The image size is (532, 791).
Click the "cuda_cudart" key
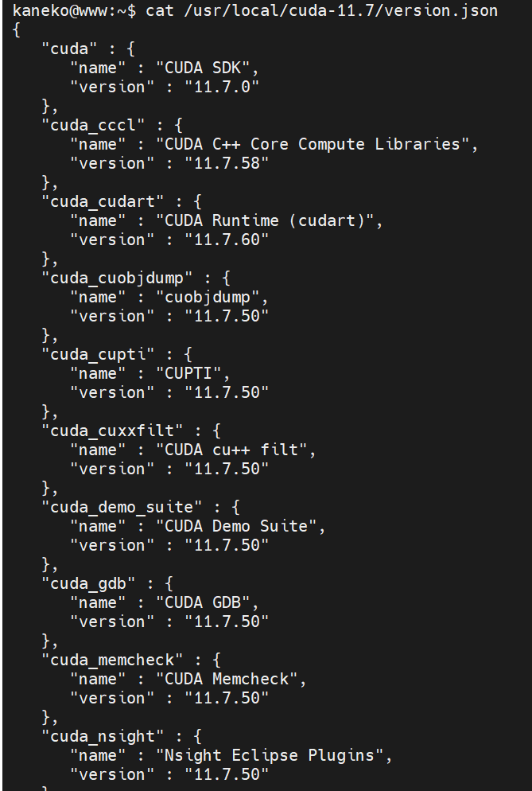[103, 202]
